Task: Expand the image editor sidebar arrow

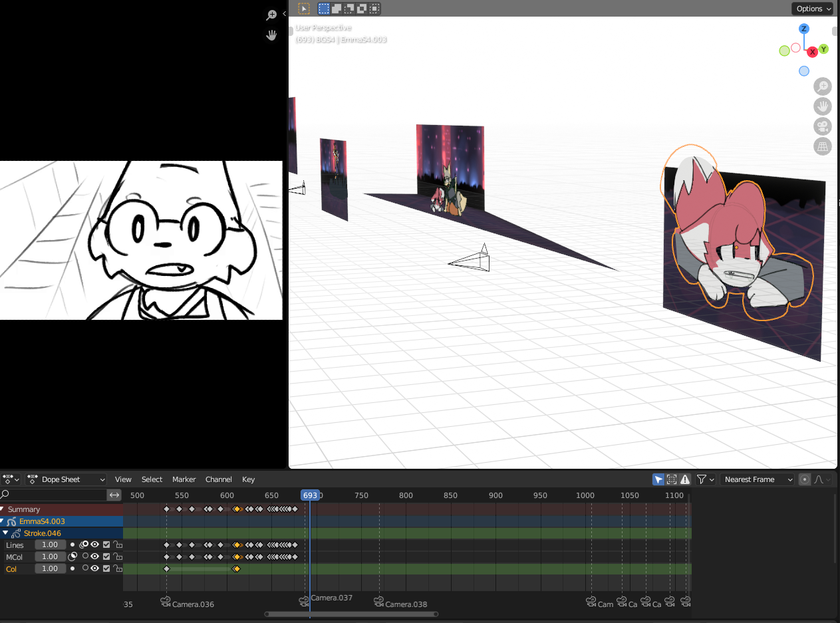Action: 284,13
